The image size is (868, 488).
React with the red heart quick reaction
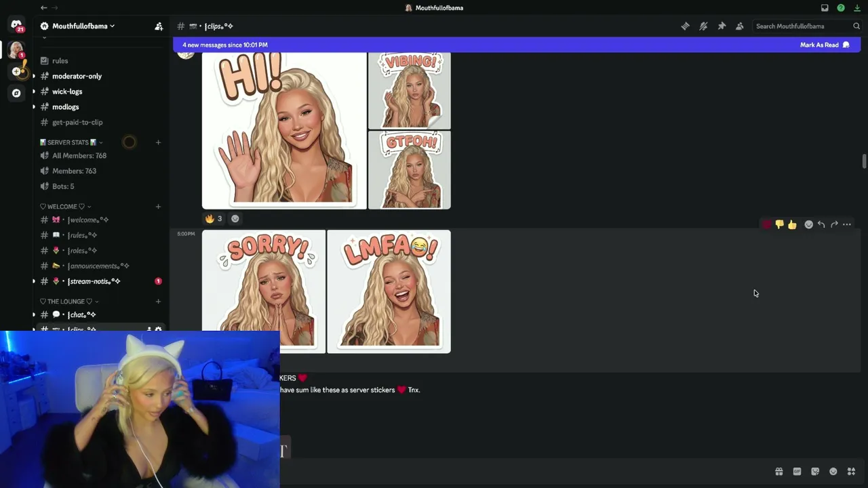(766, 224)
